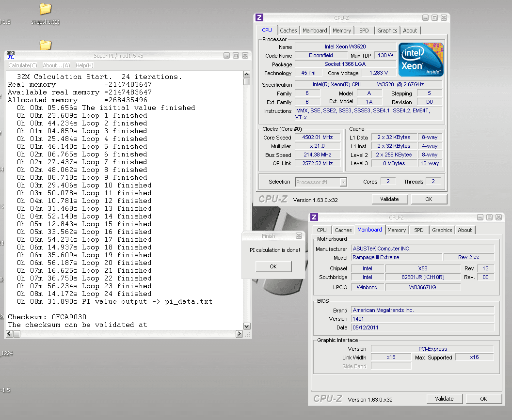Screen dimensions: 512x420
Task: Click the CPU-Z Z logo in the upper window
Action: coord(259,17)
